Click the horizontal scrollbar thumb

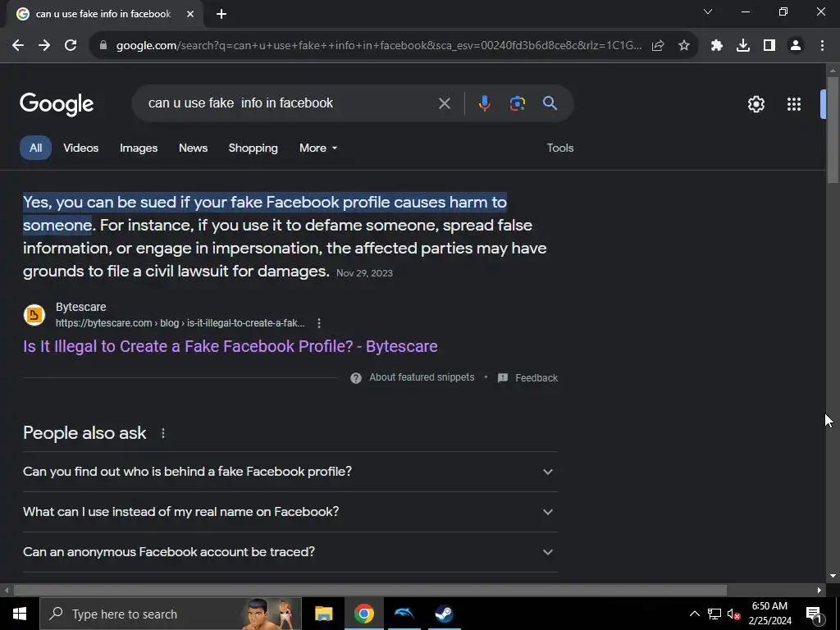(x=370, y=591)
